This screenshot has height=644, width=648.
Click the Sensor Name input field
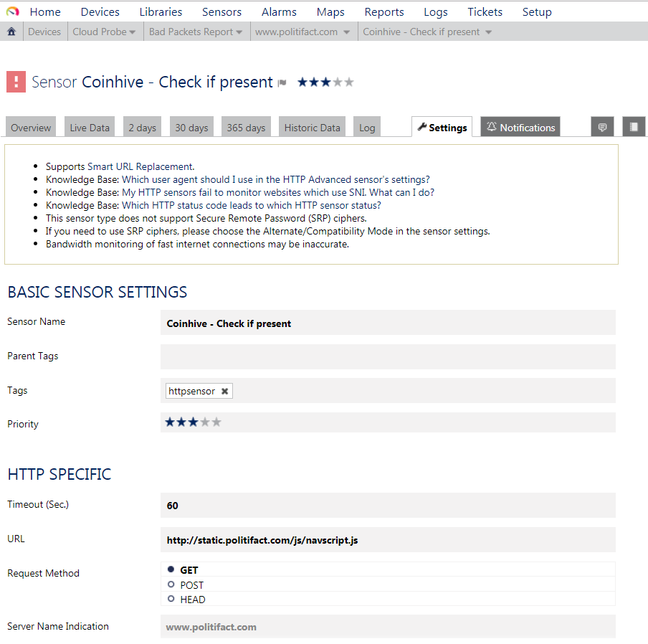[x=388, y=323]
